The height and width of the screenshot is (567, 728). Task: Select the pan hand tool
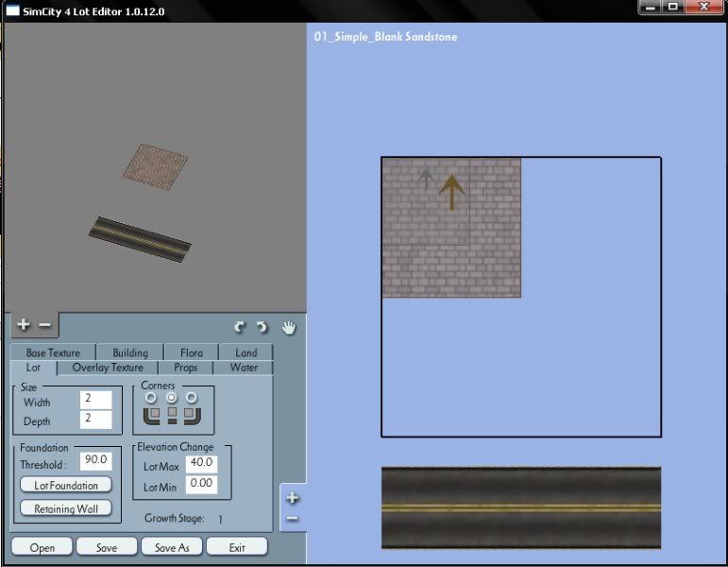point(289,327)
